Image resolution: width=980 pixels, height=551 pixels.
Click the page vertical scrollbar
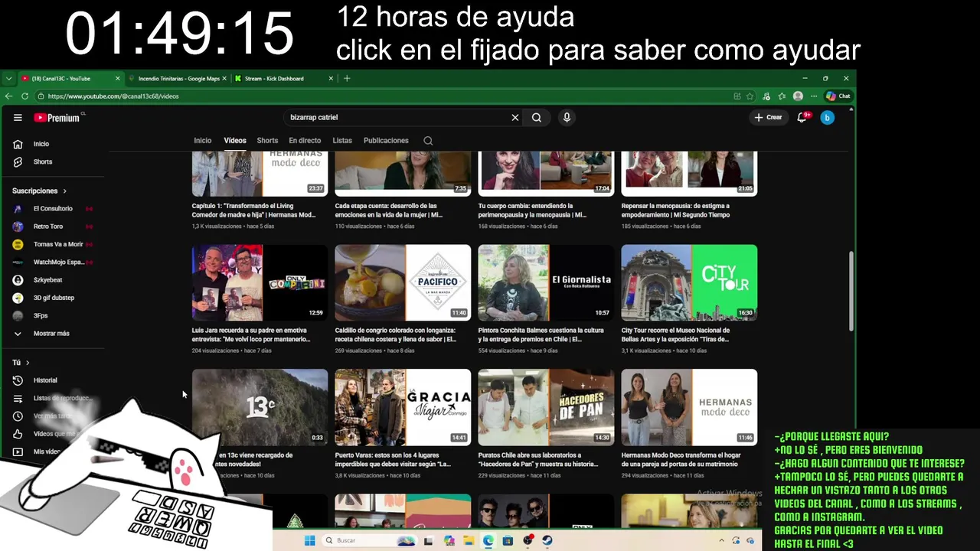pos(851,291)
